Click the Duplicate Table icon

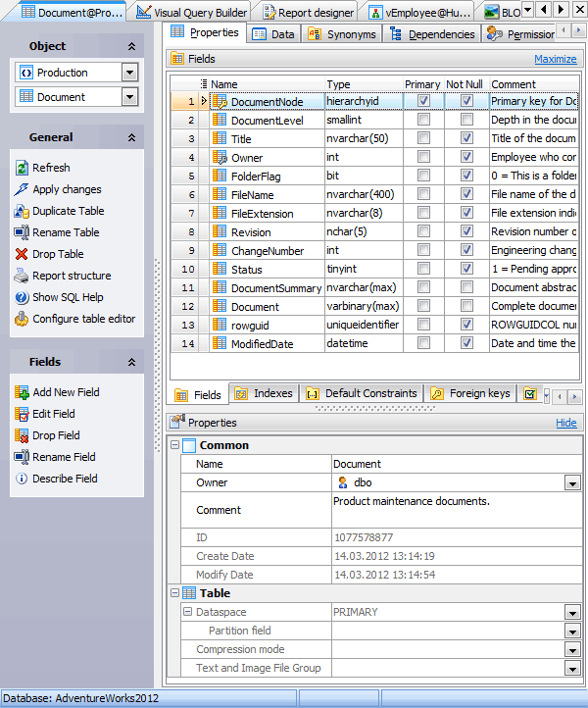(x=22, y=211)
